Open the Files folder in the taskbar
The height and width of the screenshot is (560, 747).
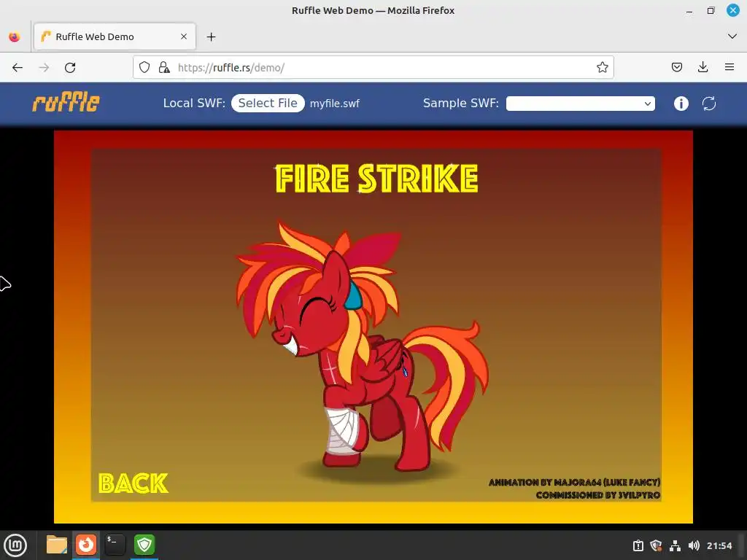click(57, 545)
